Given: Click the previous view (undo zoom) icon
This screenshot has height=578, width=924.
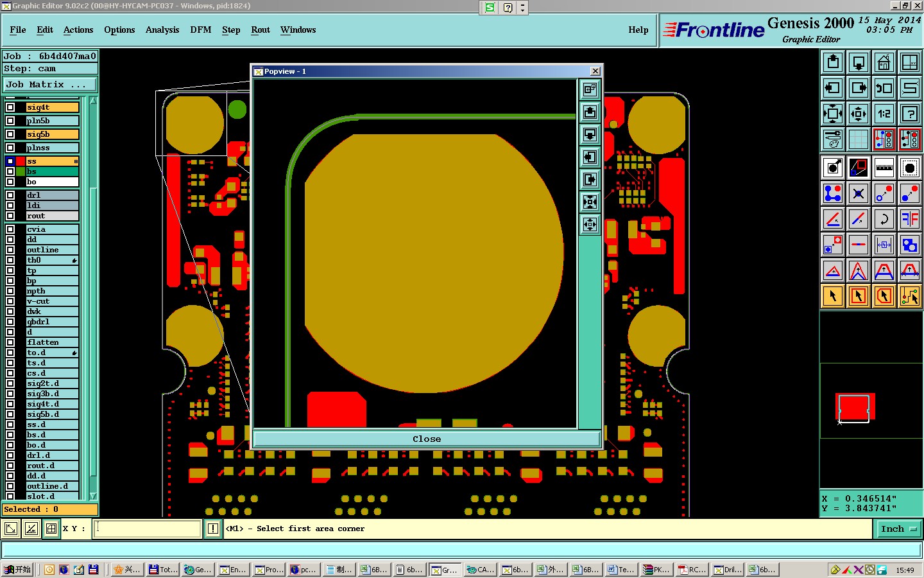Looking at the screenshot, I should (x=884, y=88).
